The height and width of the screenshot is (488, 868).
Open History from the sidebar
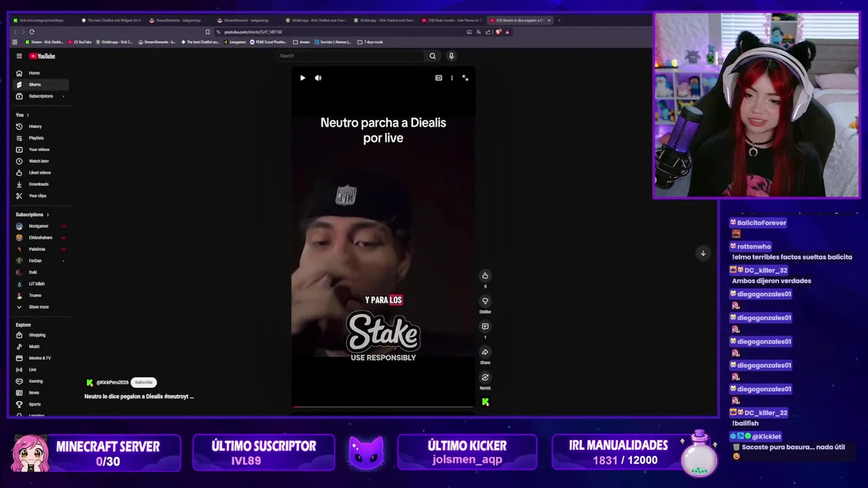(40, 127)
